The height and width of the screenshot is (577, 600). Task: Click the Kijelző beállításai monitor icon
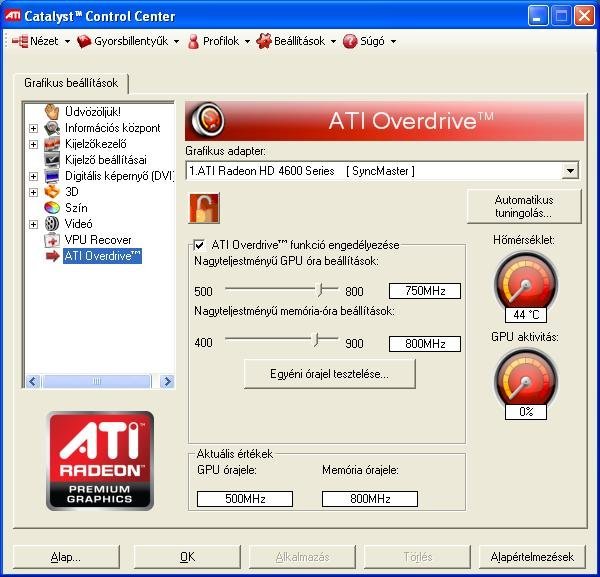point(52,160)
